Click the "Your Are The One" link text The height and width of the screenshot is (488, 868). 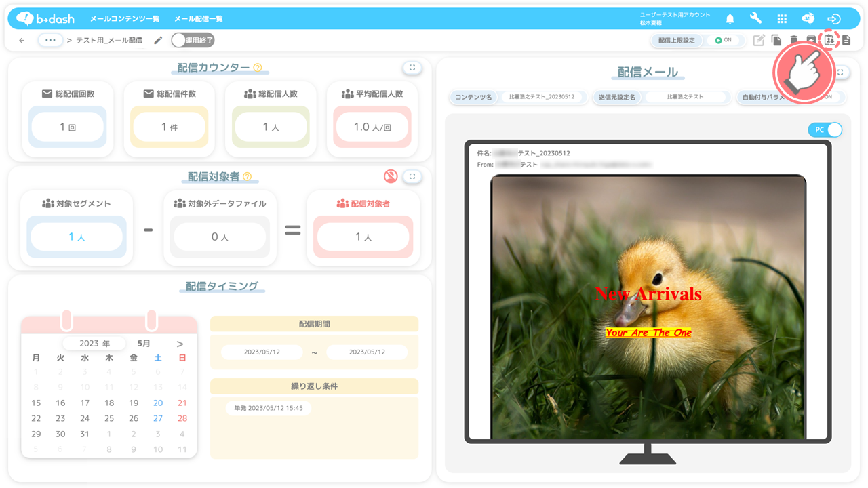[x=648, y=333]
